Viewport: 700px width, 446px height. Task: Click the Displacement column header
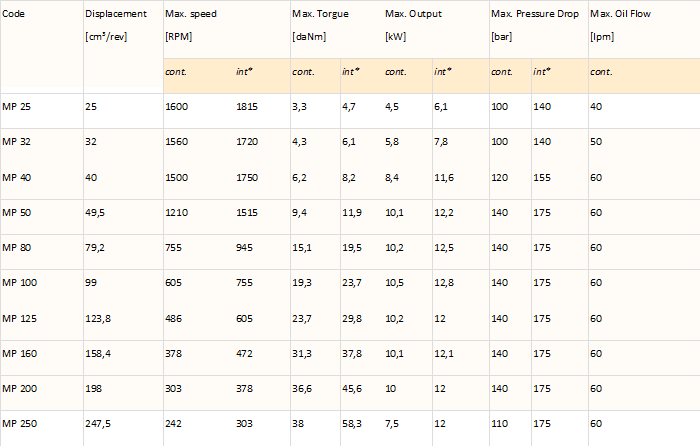[x=116, y=14]
